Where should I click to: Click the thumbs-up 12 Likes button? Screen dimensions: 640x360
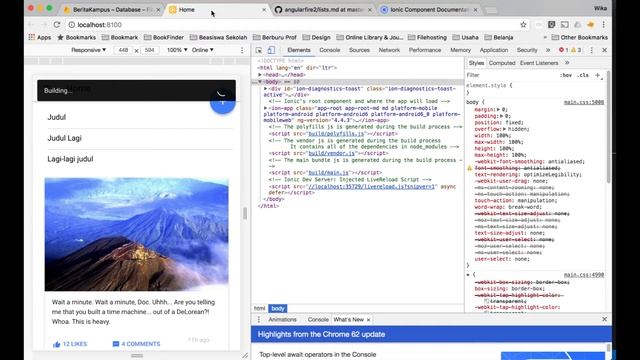click(70, 344)
